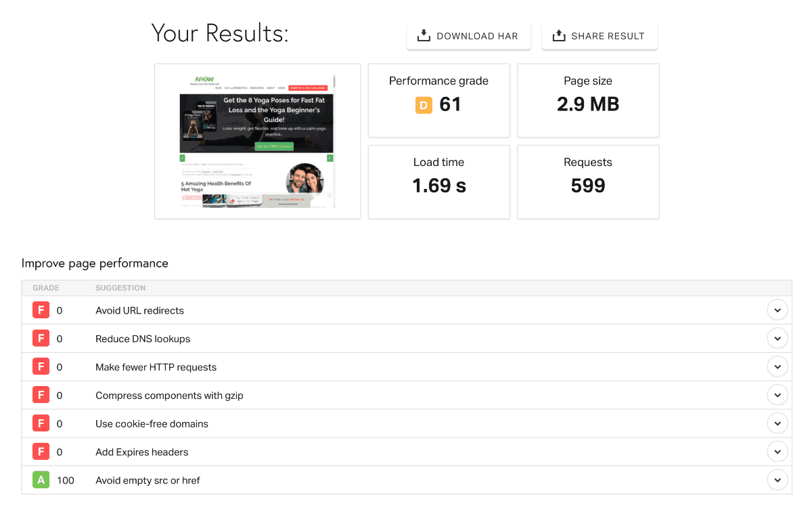
Task: Click the F badge for Compress components with gzip
Action: tap(41, 396)
